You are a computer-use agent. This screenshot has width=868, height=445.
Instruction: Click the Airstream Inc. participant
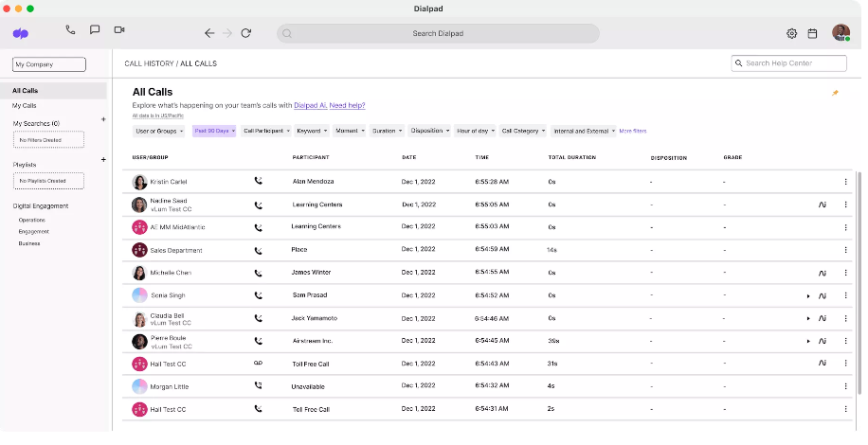[313, 341]
